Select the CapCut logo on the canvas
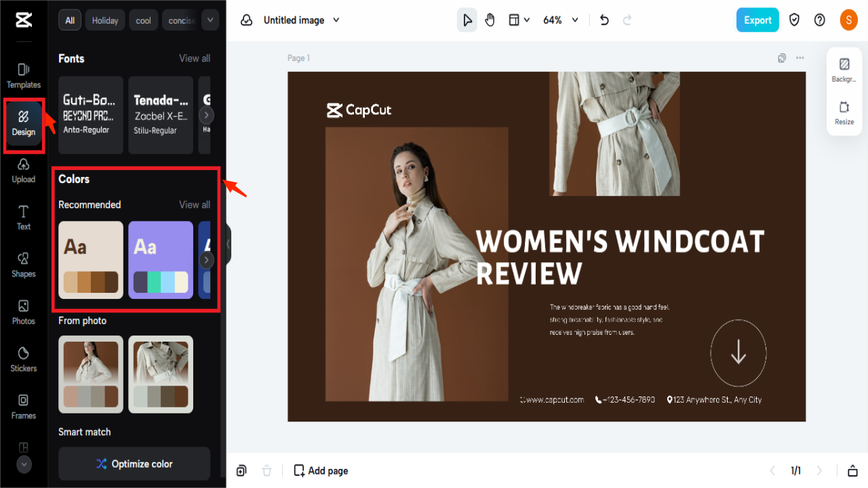The height and width of the screenshot is (488, 868). (359, 110)
